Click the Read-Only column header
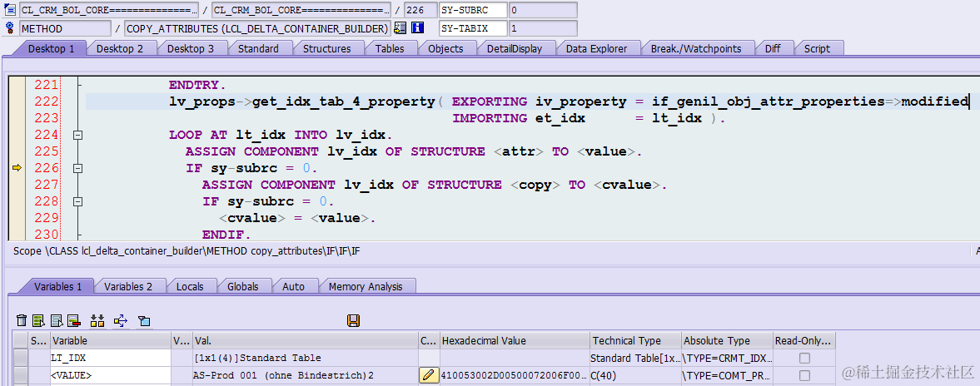Viewport: 980px width, 386px height. pyautogui.click(x=803, y=341)
